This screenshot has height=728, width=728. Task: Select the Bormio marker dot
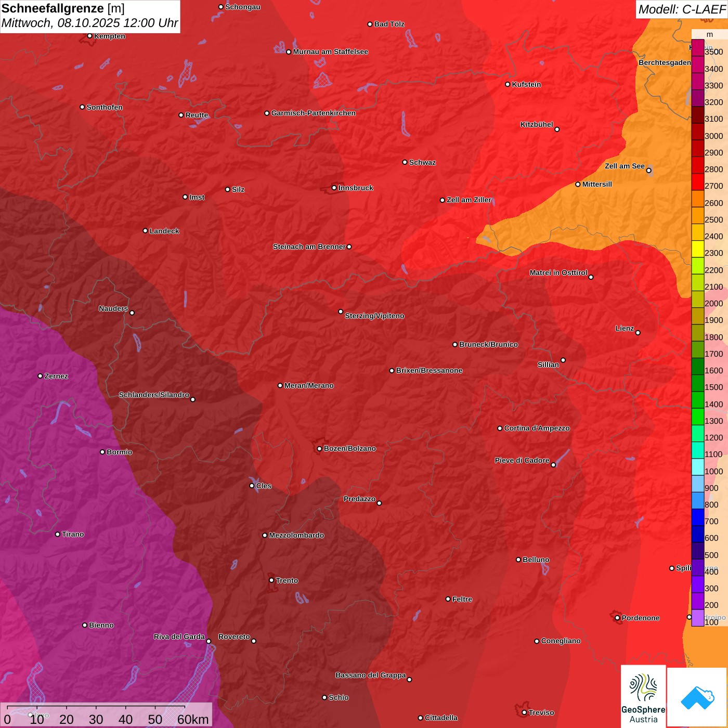coord(102,452)
